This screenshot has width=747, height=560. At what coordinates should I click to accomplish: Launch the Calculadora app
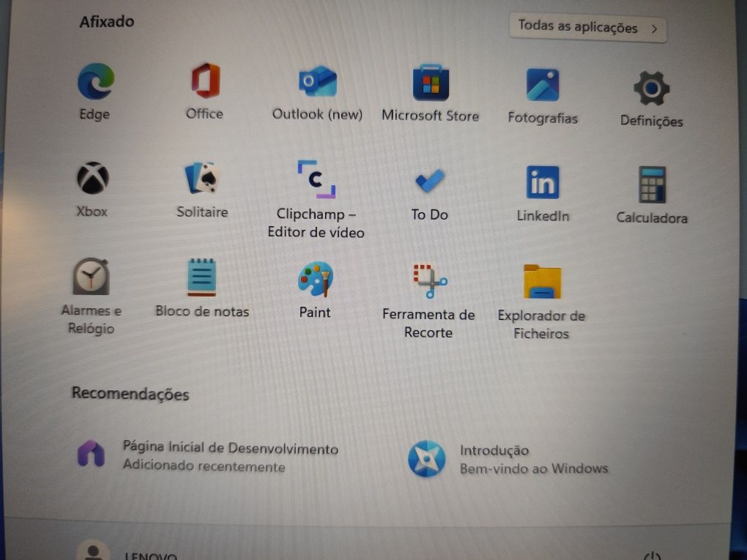(x=653, y=184)
